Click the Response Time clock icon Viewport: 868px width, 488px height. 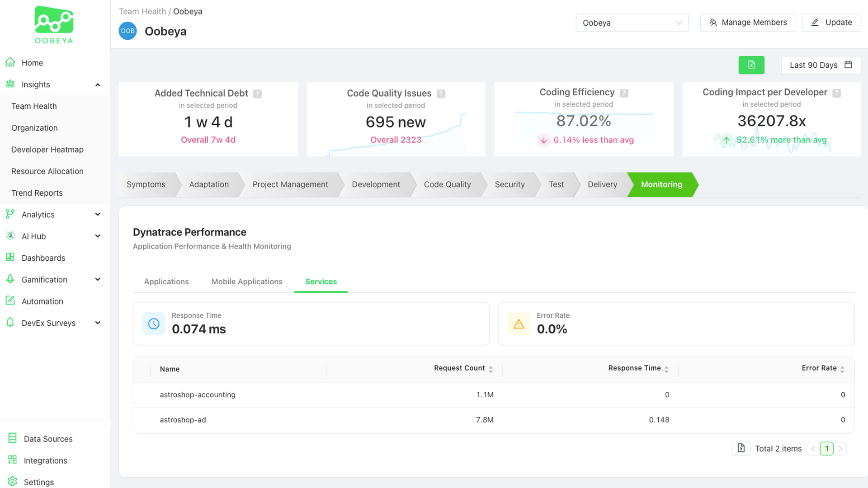[x=154, y=324]
